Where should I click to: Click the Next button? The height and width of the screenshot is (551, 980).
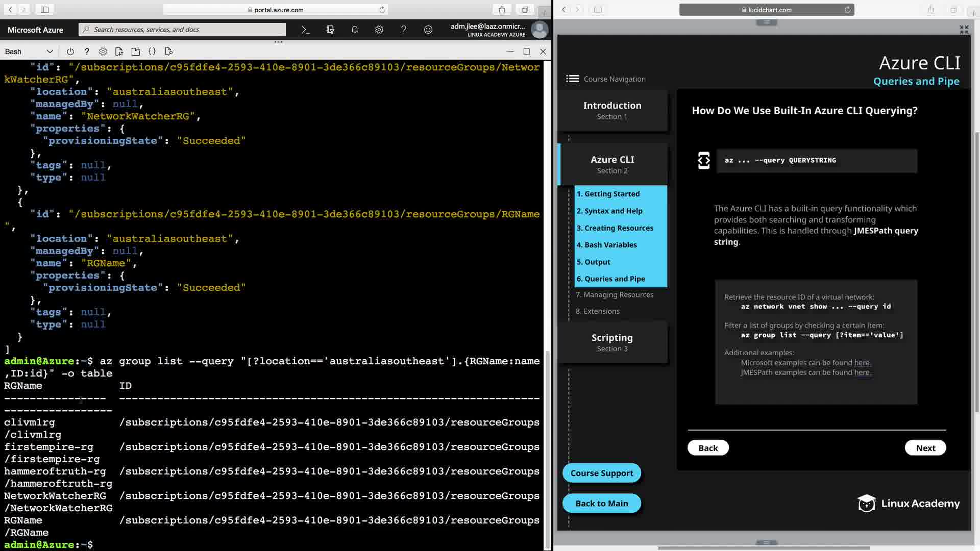point(925,448)
